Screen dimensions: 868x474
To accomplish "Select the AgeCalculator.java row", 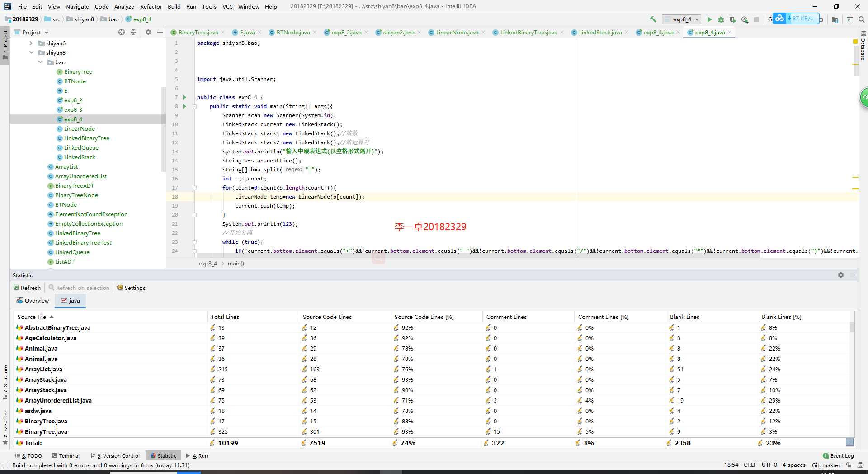I will [432, 338].
